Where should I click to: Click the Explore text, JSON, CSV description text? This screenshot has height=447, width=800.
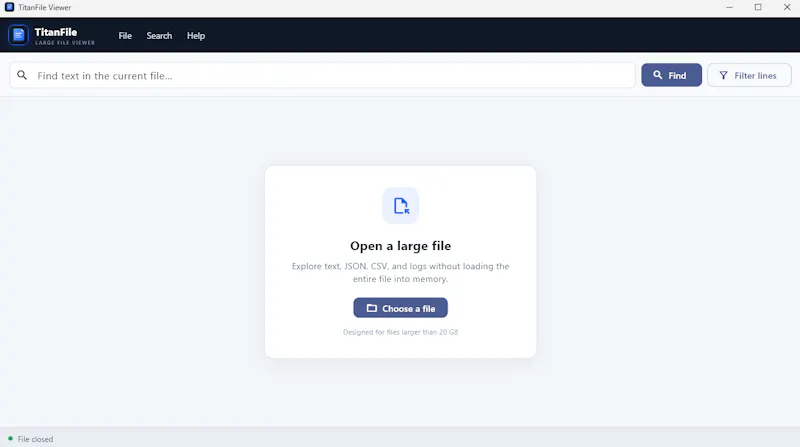(401, 272)
